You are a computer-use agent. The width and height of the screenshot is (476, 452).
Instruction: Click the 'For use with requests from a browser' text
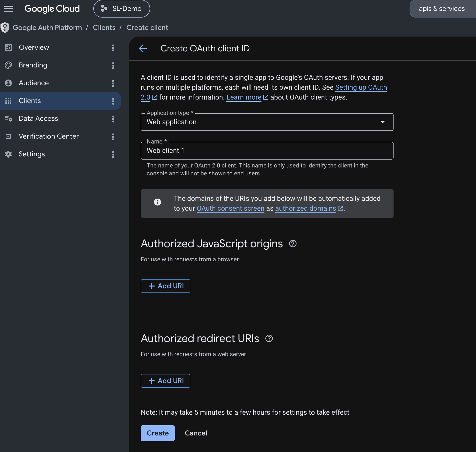pos(190,259)
